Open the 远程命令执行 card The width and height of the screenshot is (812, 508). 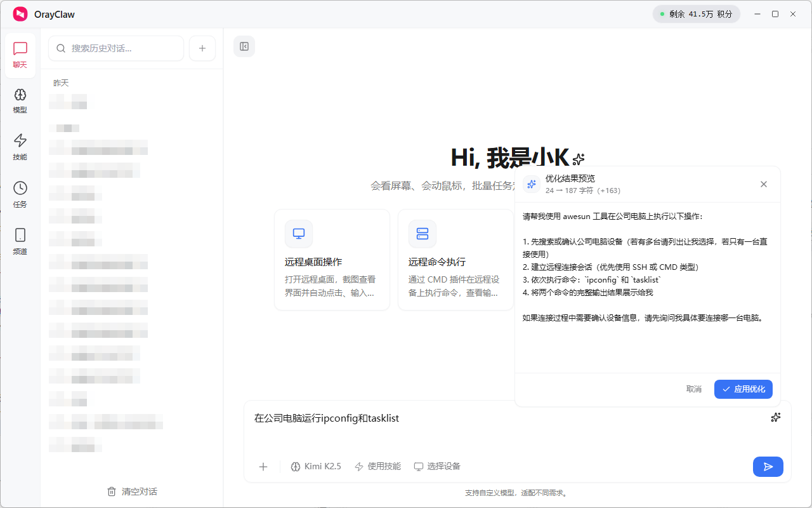point(455,260)
